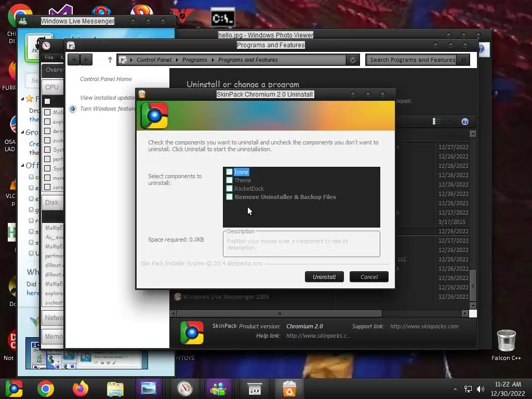Image resolution: width=532 pixels, height=399 pixels.
Task: Go up one level with the up arrow
Action: [110, 60]
